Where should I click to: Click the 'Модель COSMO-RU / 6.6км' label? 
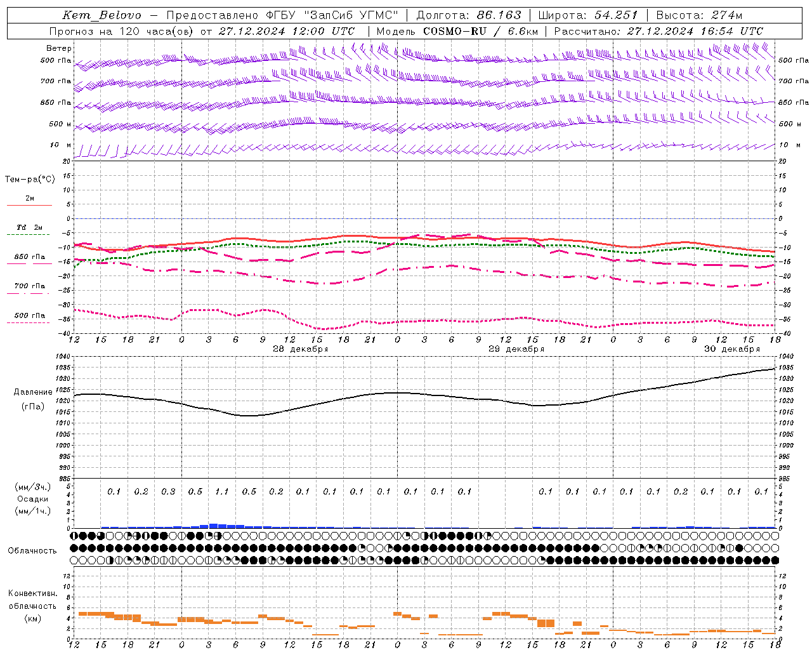pyautogui.click(x=457, y=31)
